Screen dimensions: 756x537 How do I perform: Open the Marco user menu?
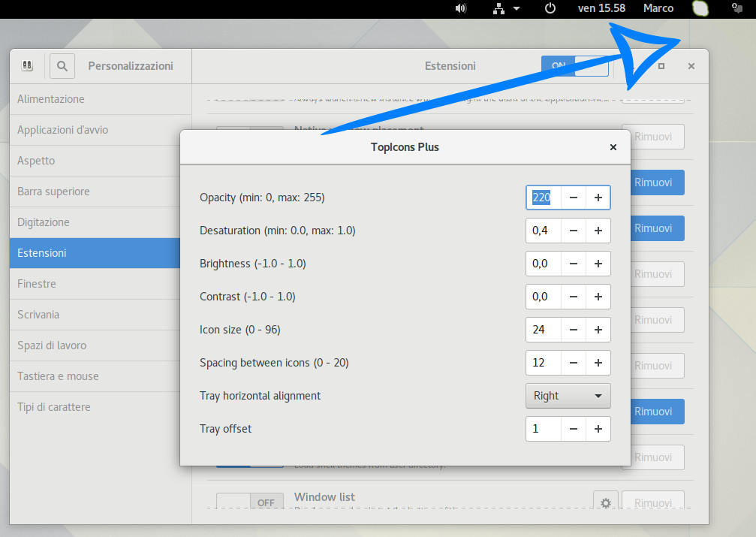[x=658, y=8]
